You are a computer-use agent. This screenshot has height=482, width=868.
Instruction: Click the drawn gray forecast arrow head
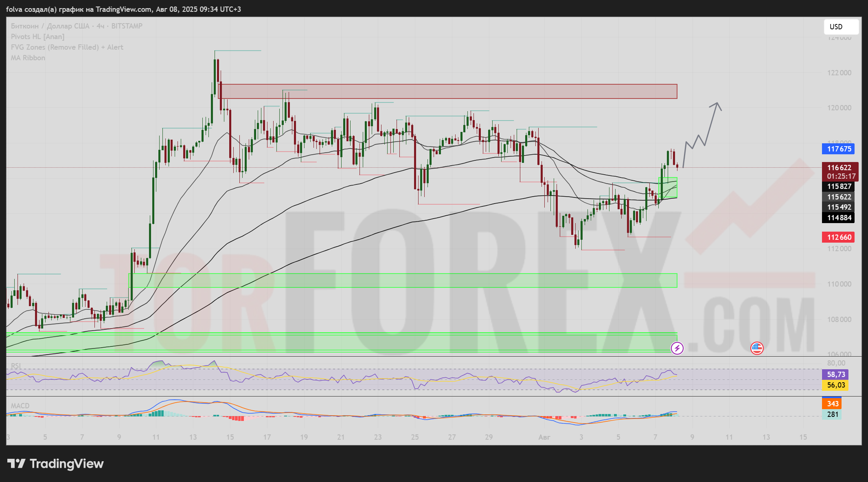click(717, 104)
